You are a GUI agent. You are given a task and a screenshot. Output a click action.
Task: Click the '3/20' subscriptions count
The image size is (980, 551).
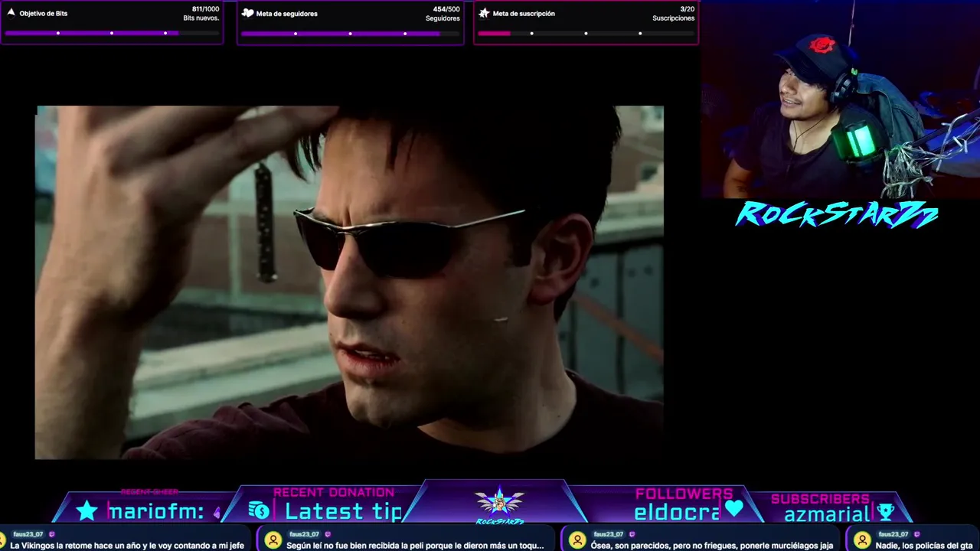688,9
